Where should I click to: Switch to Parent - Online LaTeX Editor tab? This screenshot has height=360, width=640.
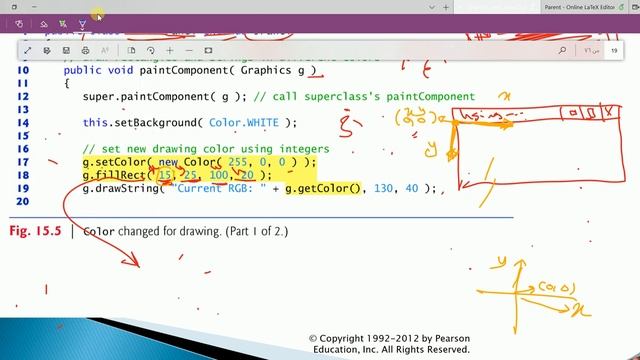(584, 7)
